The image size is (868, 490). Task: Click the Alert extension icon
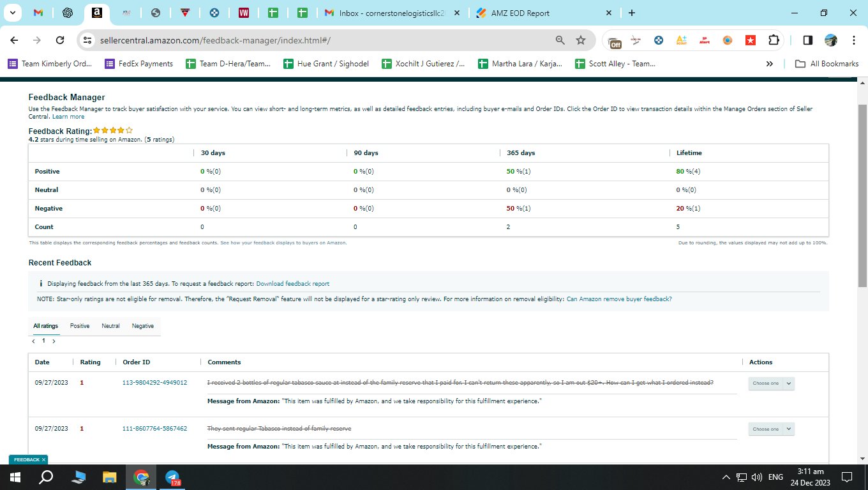click(x=705, y=40)
